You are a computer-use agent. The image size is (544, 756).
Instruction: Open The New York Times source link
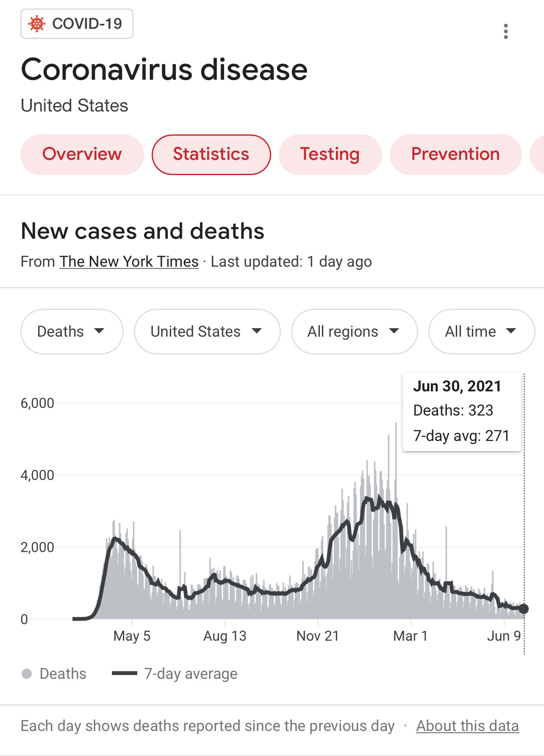(129, 262)
